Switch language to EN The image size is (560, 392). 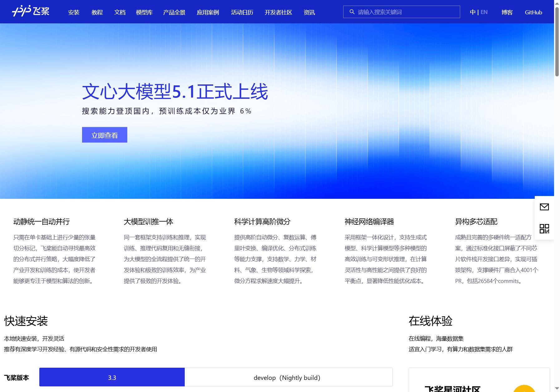tap(484, 12)
